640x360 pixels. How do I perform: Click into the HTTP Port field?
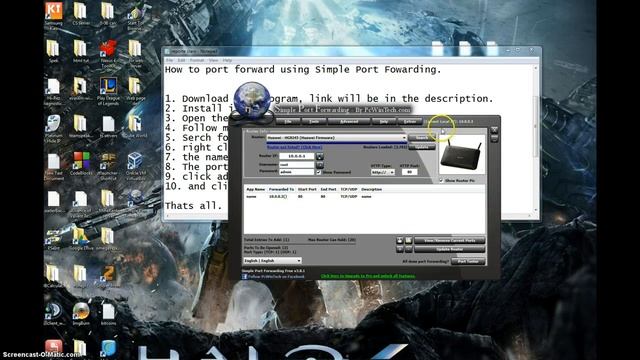click(x=409, y=172)
